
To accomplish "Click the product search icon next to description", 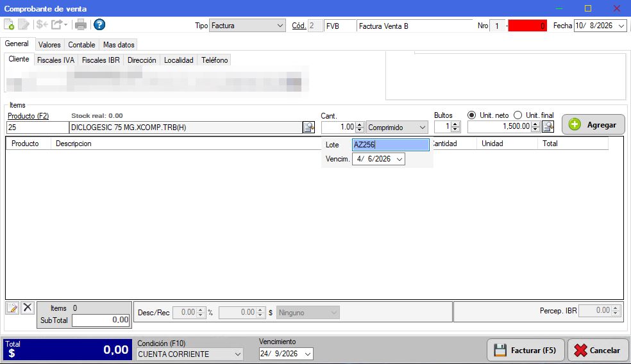I will 308,128.
